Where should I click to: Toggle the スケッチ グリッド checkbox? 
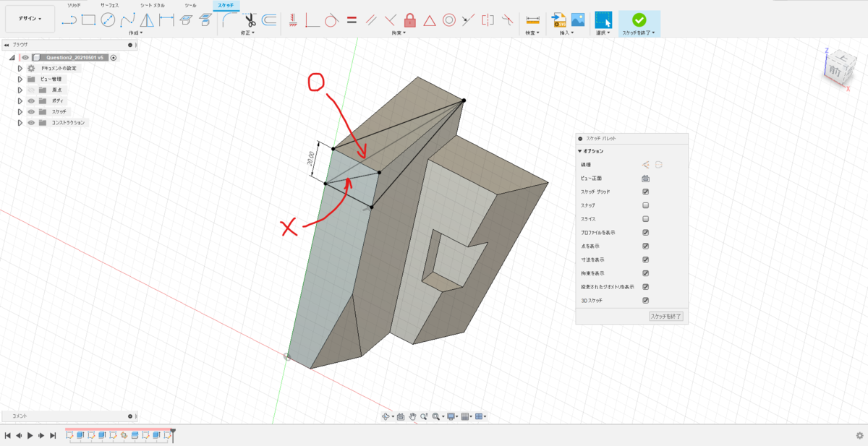coord(646,192)
